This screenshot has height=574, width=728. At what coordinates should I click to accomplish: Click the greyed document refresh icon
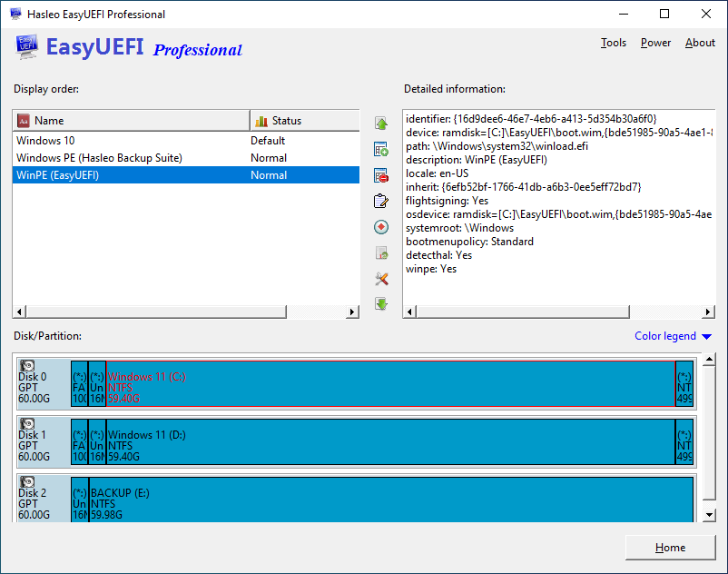coord(381,253)
